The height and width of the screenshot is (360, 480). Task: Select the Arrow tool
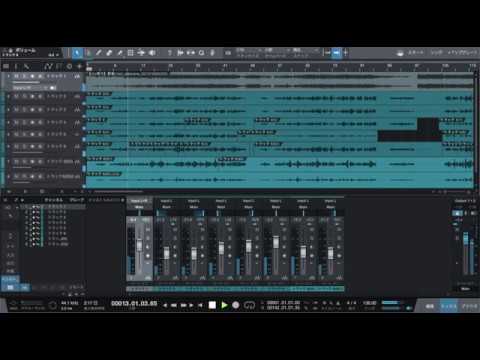pyautogui.click(x=77, y=53)
